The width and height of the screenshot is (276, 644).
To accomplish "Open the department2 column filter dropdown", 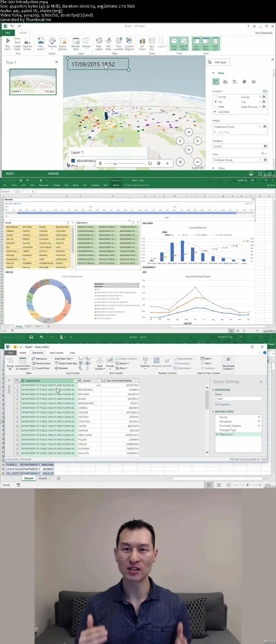I will pos(75,381).
